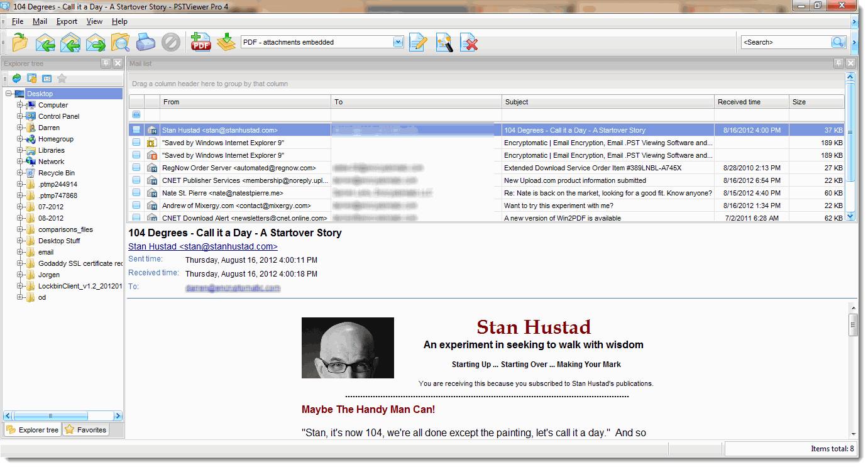Expand the Control Panel tree node
This screenshot has width=868, height=467.
[x=19, y=116]
